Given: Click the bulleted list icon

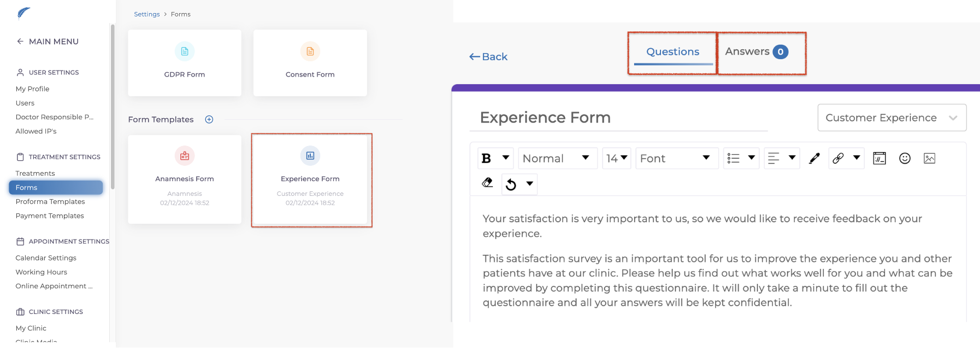Looking at the screenshot, I should point(734,159).
